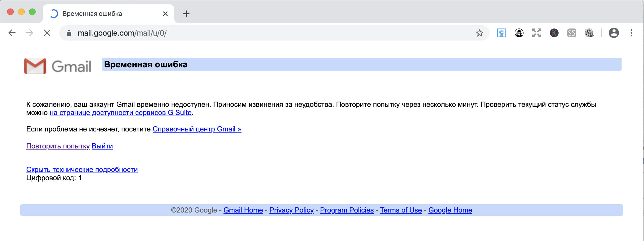Open the incognito-hat detective extension icon
Viewport: 644px width, 241px height.
[519, 33]
